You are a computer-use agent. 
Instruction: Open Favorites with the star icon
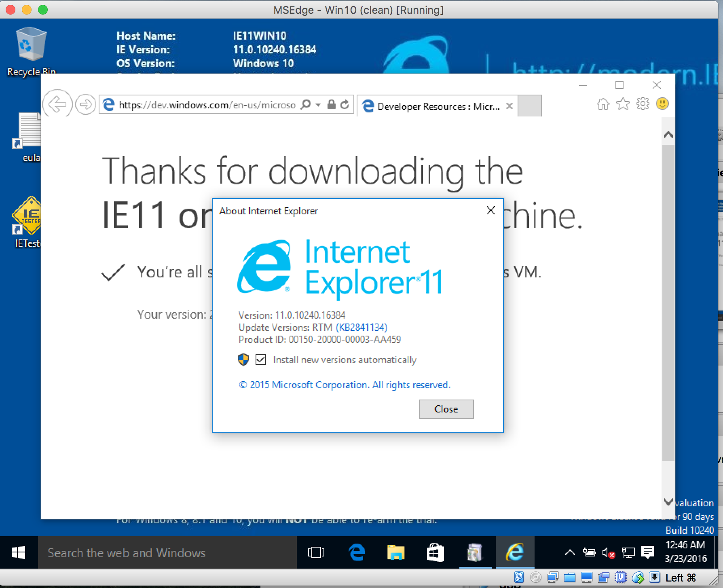click(623, 104)
